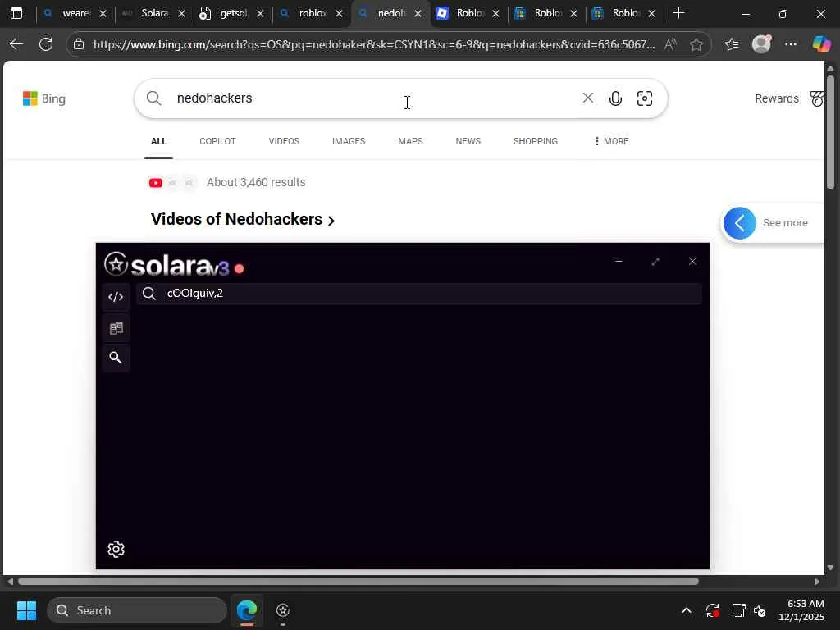Start Bing voice search with microphone
840x630 pixels.
(x=615, y=98)
